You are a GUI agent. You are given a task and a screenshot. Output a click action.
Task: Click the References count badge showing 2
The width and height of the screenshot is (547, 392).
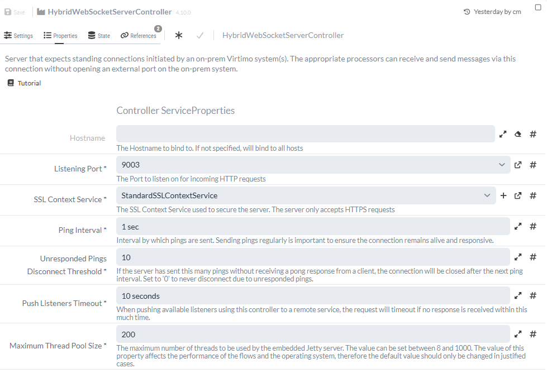(x=158, y=28)
